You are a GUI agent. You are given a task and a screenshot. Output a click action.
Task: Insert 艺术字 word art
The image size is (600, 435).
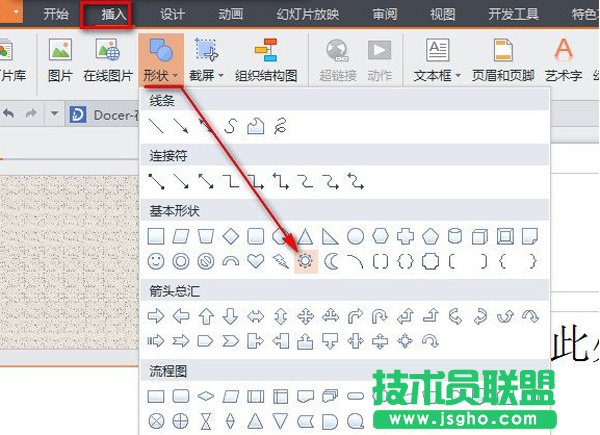point(563,60)
